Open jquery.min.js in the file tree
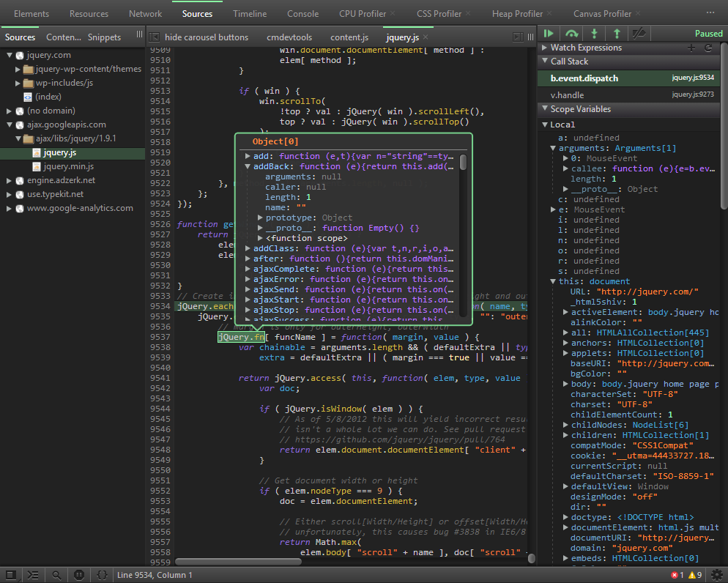 67,166
